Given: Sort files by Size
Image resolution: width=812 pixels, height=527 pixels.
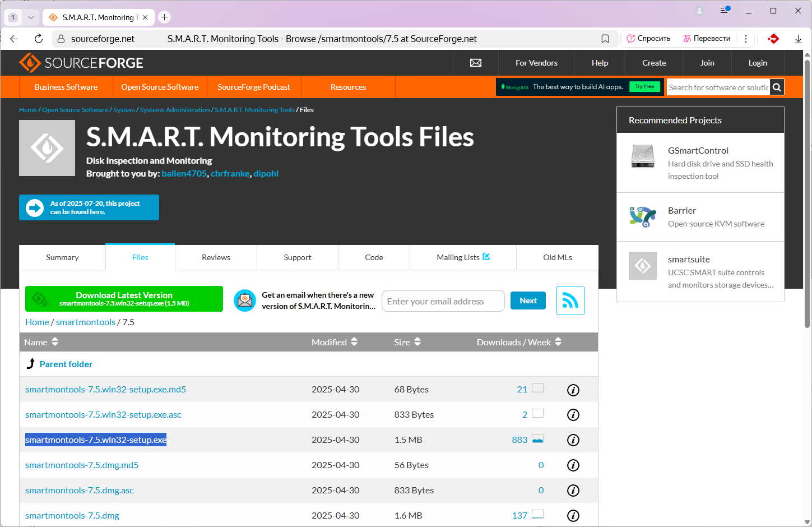Looking at the screenshot, I should (407, 342).
